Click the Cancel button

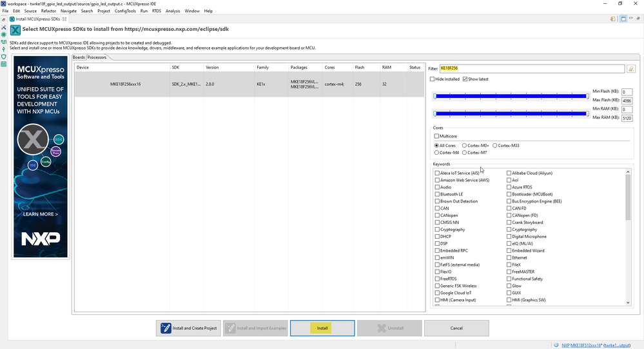[456, 328]
